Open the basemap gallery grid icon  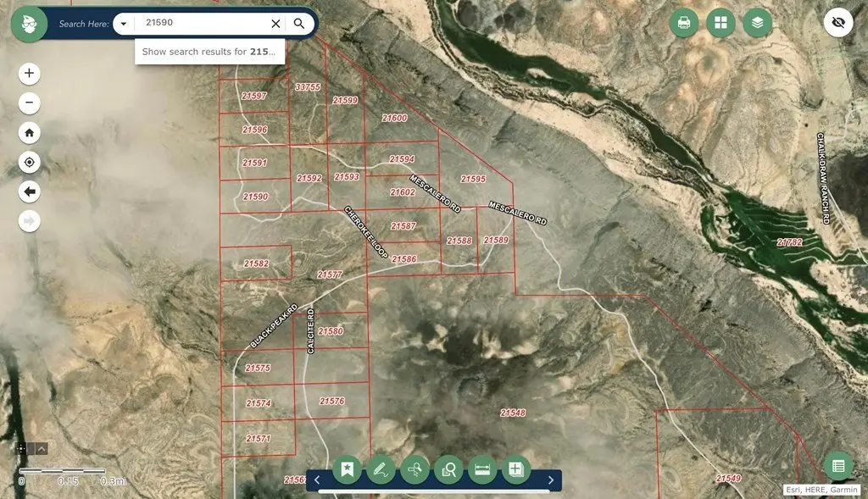point(721,23)
